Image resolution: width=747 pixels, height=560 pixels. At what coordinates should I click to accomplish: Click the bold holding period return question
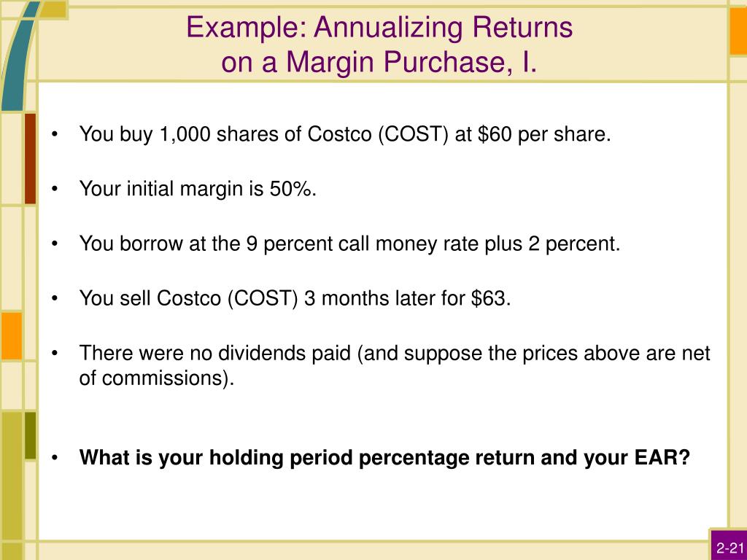(x=384, y=458)
